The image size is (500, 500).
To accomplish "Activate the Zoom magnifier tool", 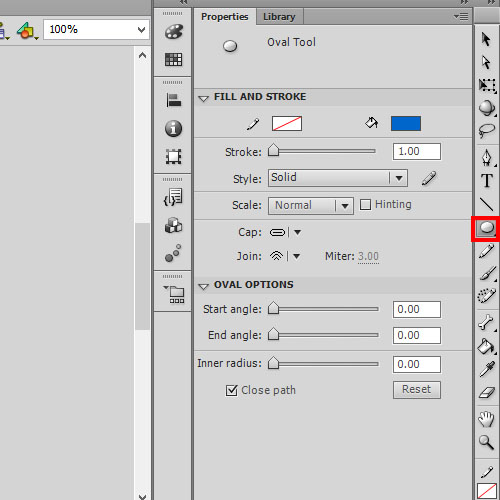I will click(487, 443).
